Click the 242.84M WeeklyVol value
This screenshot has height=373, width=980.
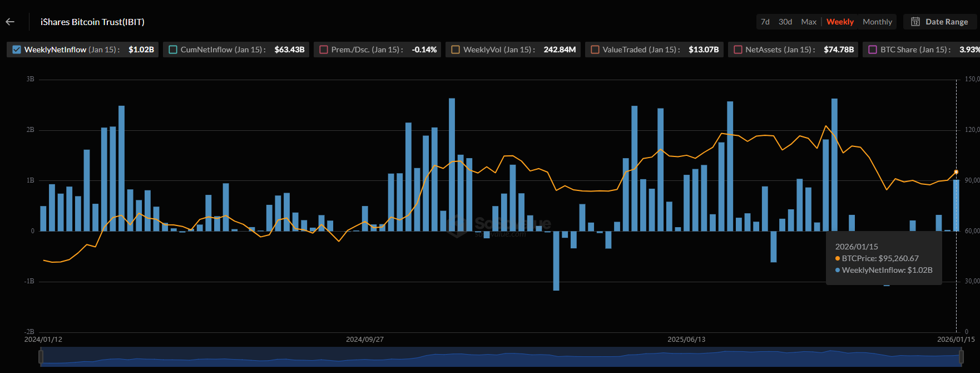coord(560,50)
